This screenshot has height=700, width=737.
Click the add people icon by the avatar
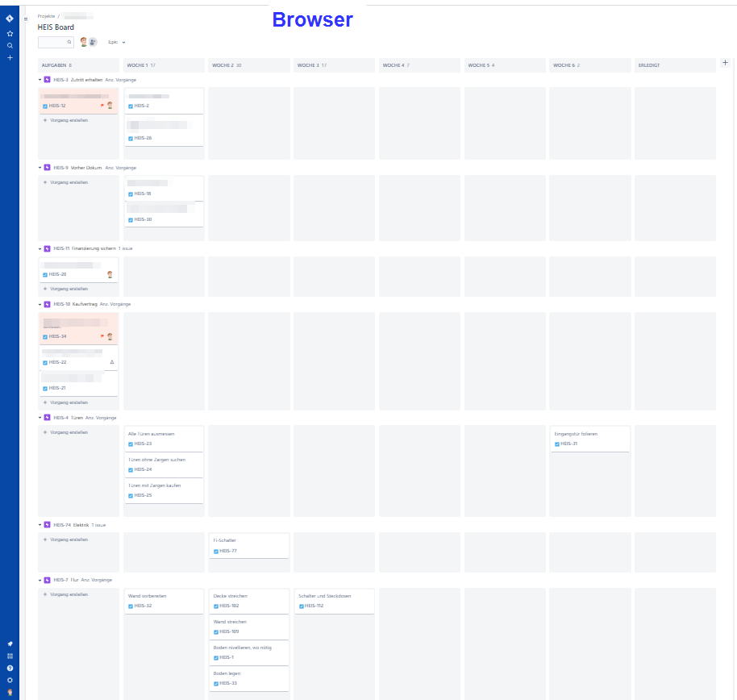click(x=93, y=42)
